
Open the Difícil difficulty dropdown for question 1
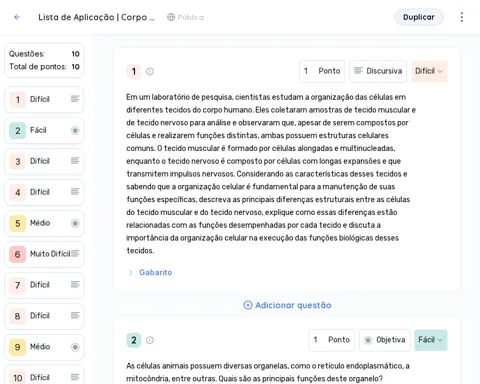tap(429, 71)
